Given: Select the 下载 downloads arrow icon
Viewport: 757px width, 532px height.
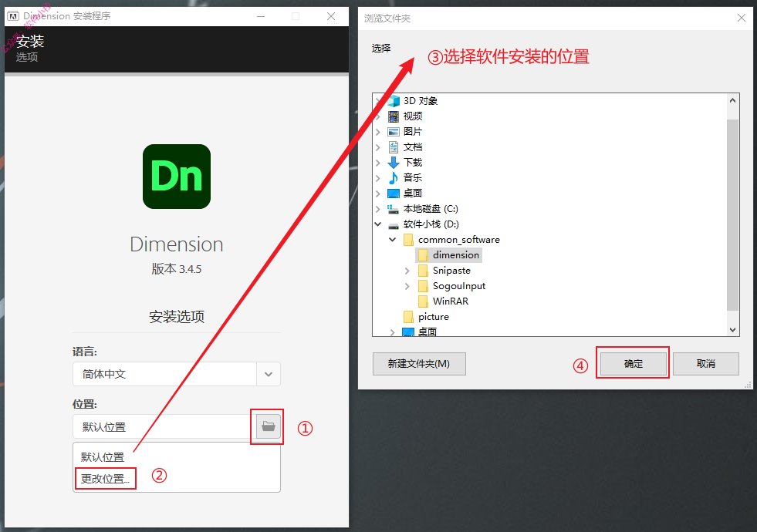Looking at the screenshot, I should pos(394,163).
